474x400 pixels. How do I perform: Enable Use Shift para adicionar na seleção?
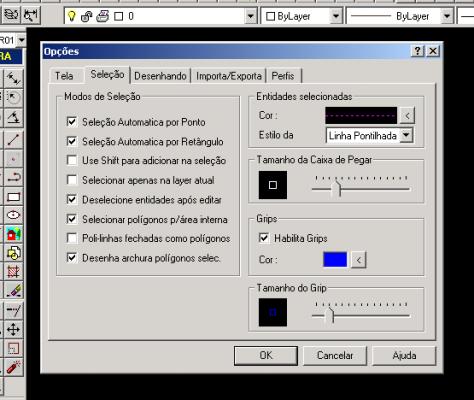(72, 160)
